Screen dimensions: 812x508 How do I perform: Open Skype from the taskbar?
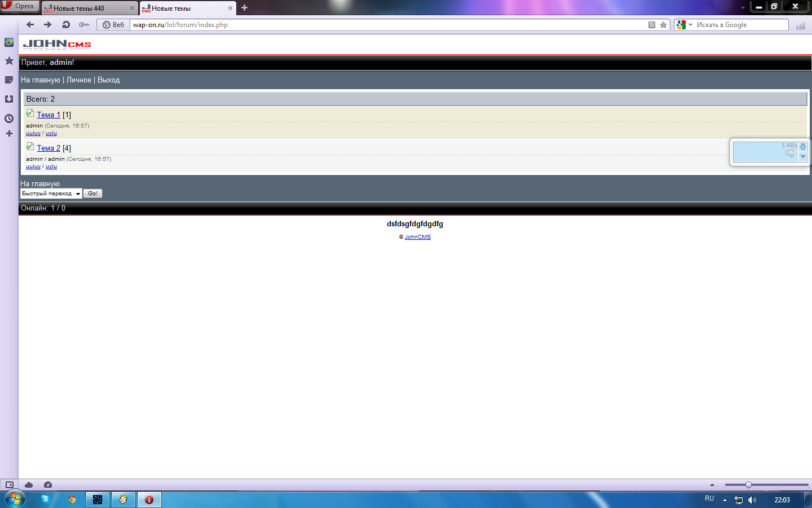pos(45,500)
